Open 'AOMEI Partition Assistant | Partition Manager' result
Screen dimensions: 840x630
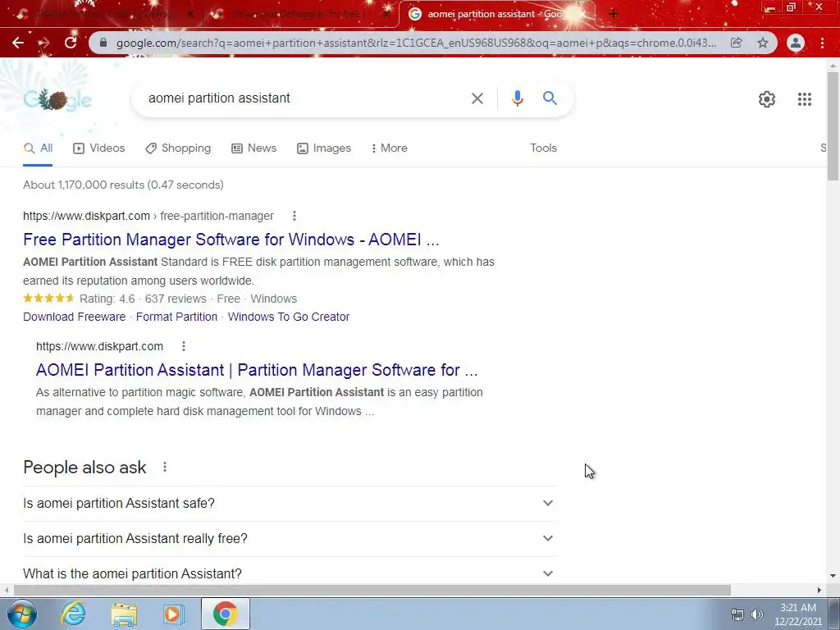pos(257,370)
